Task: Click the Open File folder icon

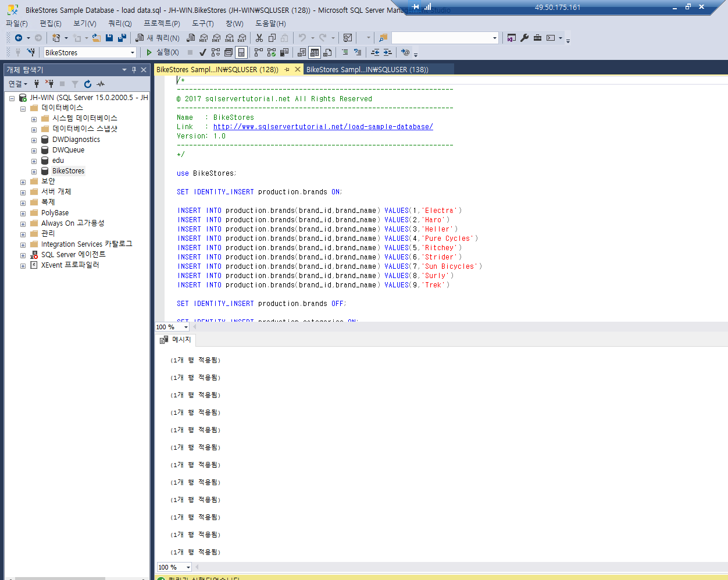Action: tap(97, 38)
